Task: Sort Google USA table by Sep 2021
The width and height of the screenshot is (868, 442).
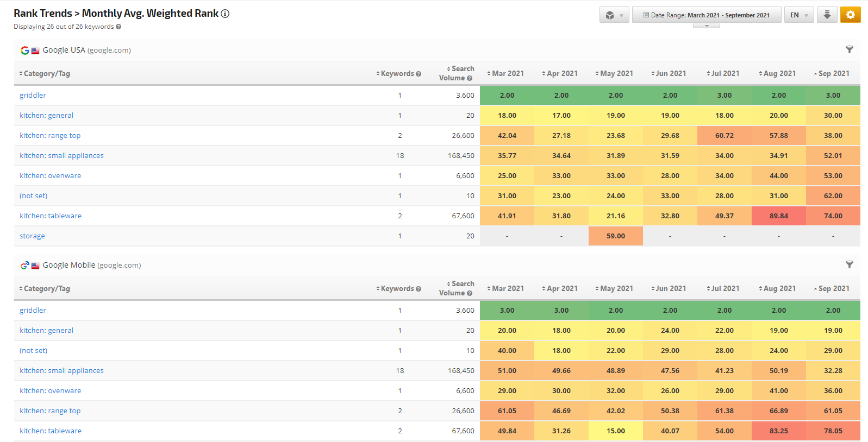Action: pos(832,74)
